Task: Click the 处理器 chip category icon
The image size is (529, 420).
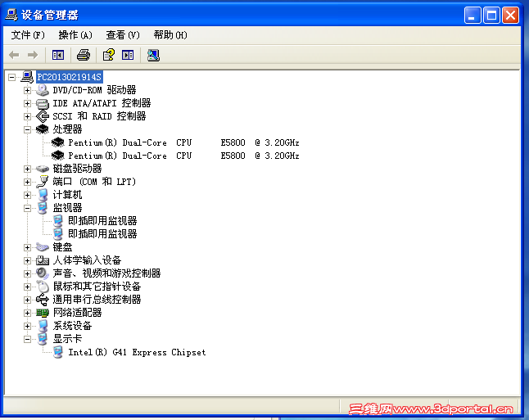Action: (43, 129)
